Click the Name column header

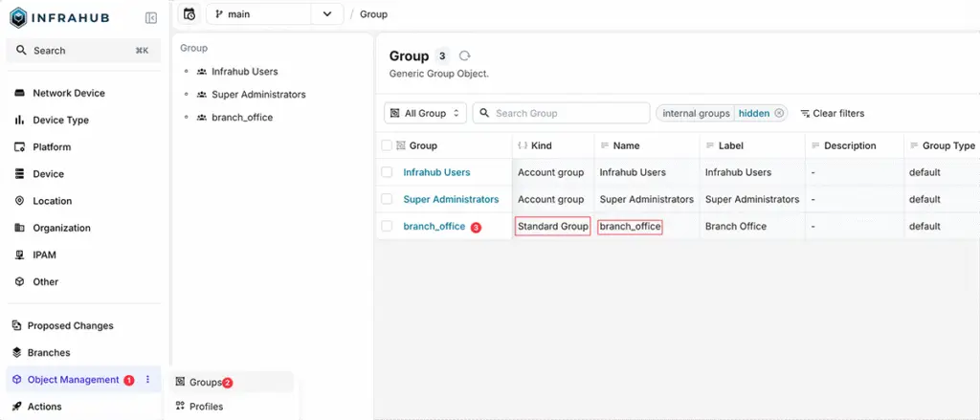[647, 145]
